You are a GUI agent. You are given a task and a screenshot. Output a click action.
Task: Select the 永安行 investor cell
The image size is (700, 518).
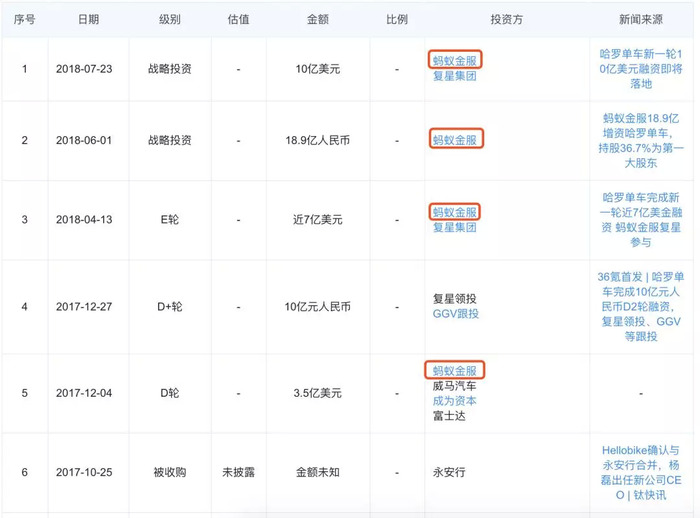(x=507, y=472)
